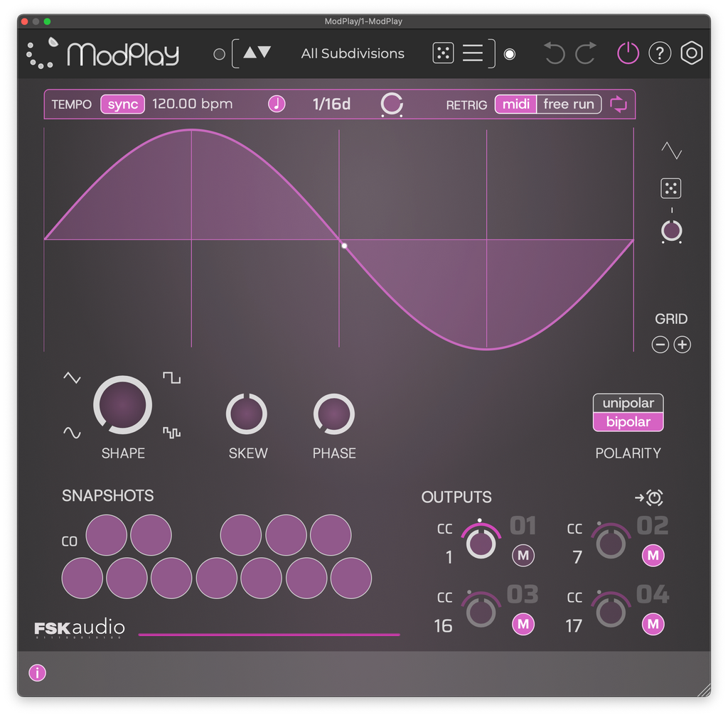This screenshot has height=717, width=728.
Task: Click the Help question mark icon
Action: [x=660, y=53]
